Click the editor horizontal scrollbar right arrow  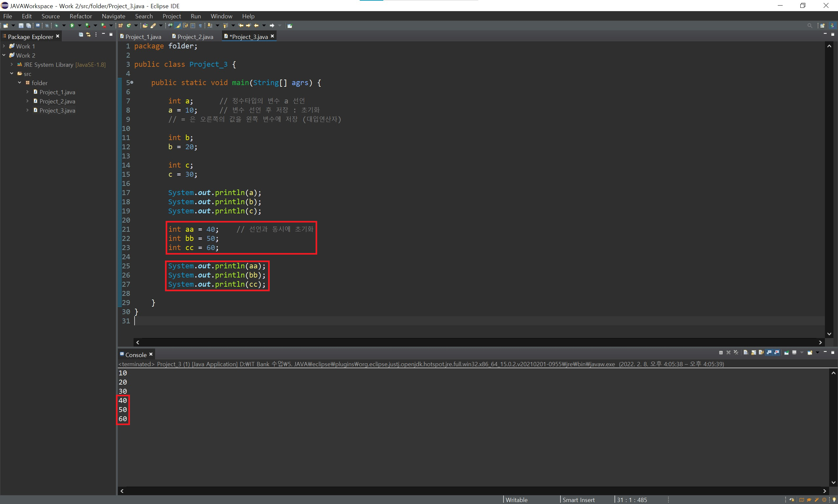(x=820, y=342)
